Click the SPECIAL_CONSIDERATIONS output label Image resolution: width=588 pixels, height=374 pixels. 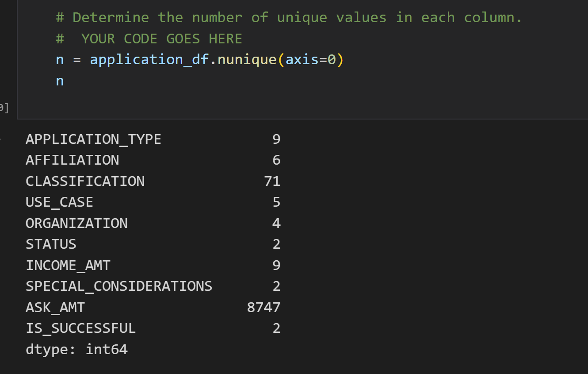click(119, 286)
